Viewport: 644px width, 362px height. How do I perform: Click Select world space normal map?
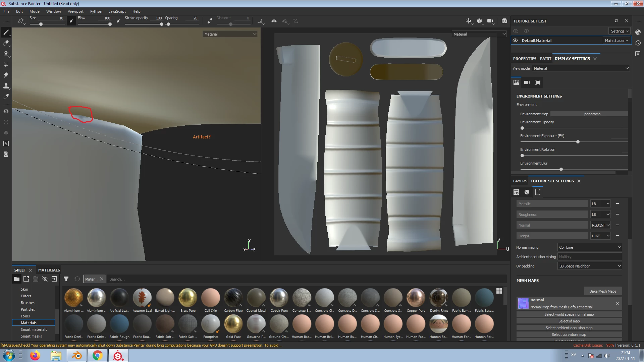569,314
